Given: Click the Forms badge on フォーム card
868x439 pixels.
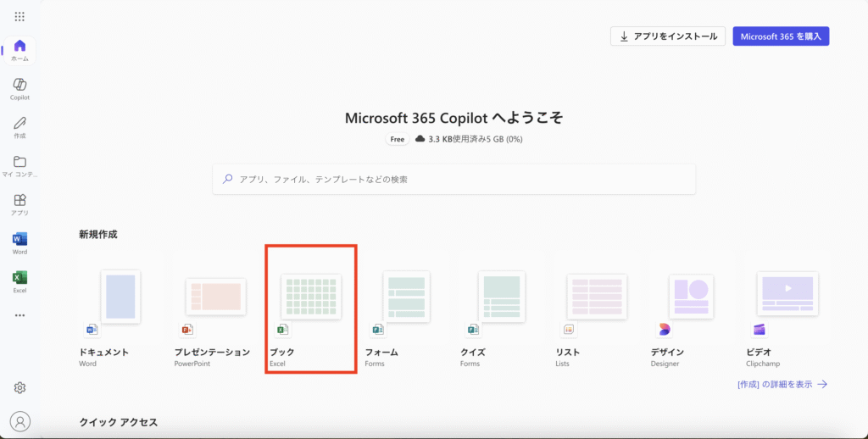Looking at the screenshot, I should pyautogui.click(x=377, y=330).
